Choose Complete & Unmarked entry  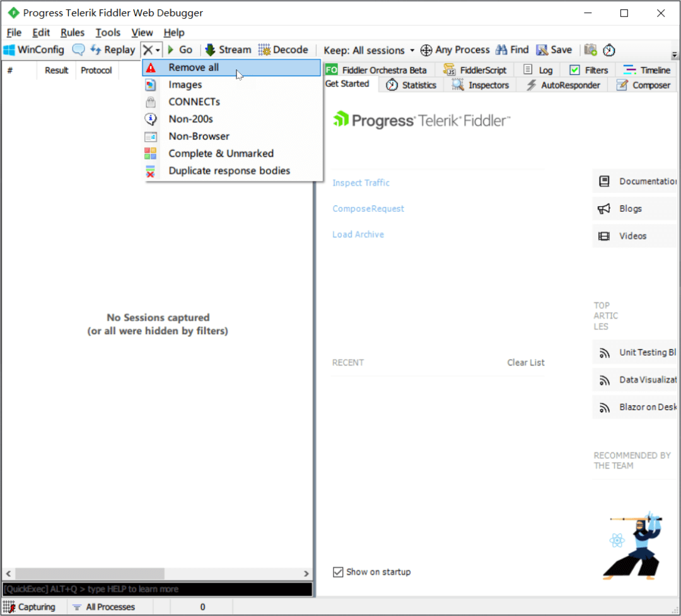(x=231, y=153)
